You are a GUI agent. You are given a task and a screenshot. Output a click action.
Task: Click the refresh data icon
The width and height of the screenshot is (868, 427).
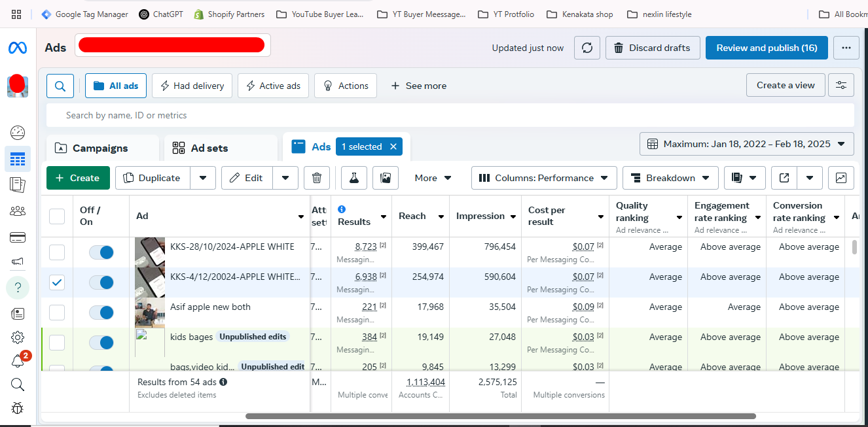point(587,48)
